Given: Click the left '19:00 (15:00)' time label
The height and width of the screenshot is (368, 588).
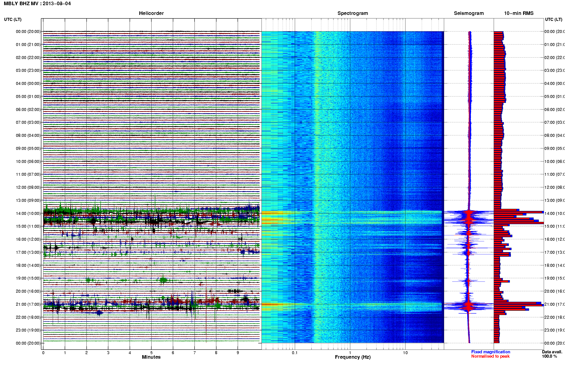Looking at the screenshot, I should pyautogui.click(x=28, y=278).
